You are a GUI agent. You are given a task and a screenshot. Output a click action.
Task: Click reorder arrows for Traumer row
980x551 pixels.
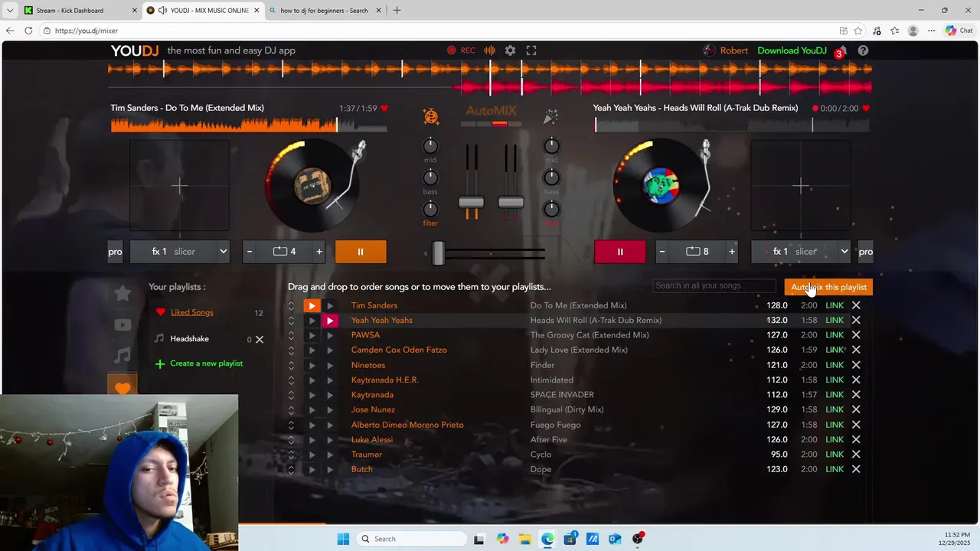pyautogui.click(x=291, y=455)
